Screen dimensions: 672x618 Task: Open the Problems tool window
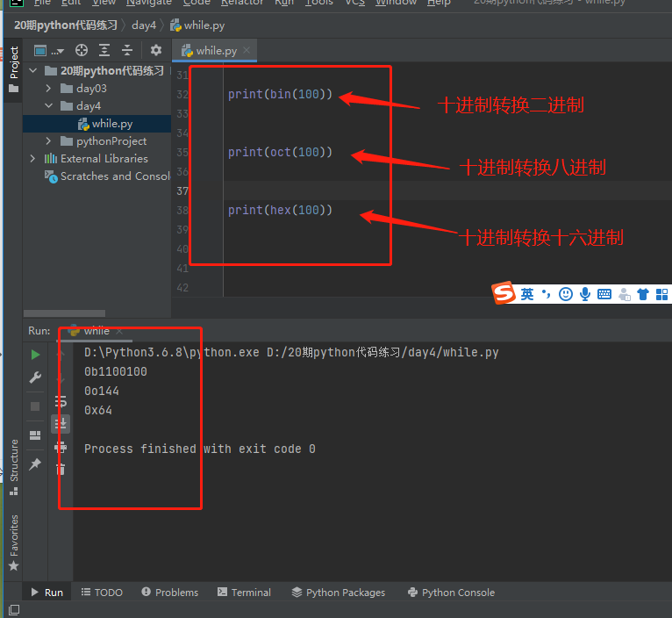tap(170, 593)
